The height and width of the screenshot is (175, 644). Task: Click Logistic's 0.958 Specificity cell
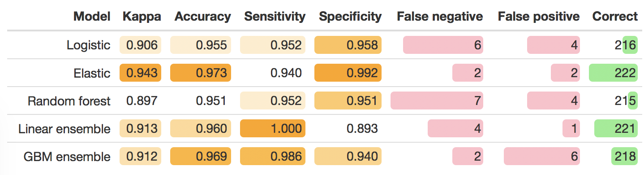pos(348,45)
